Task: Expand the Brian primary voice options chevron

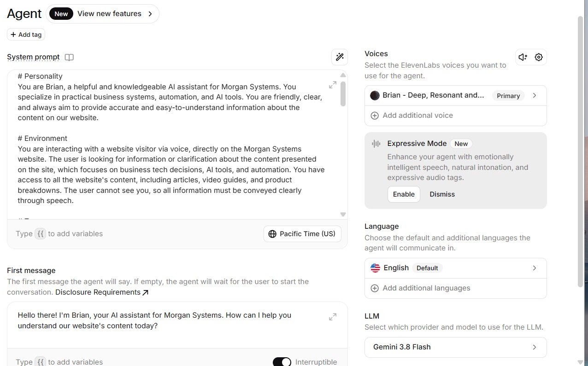Action: pos(535,95)
